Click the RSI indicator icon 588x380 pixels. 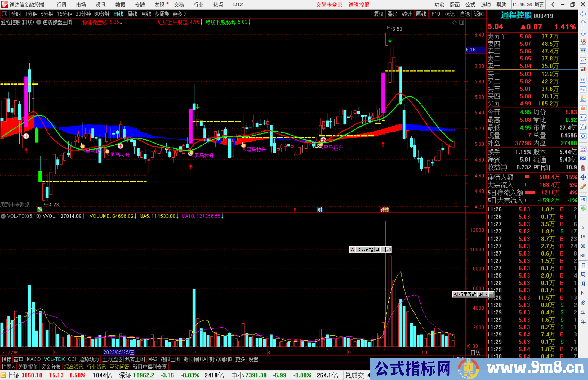tap(583, 158)
